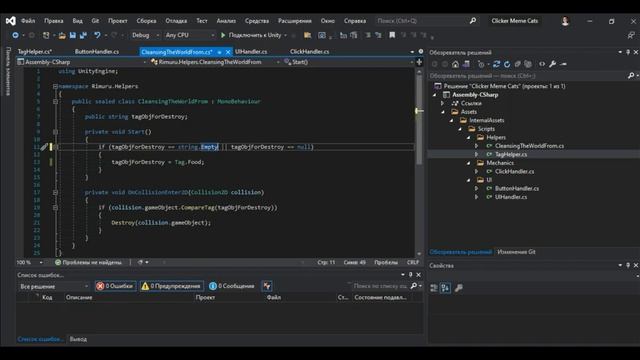Click the Файл column header in Error List
Image resolution: width=640 pixels, height=360 pixels.
[x=274, y=298]
